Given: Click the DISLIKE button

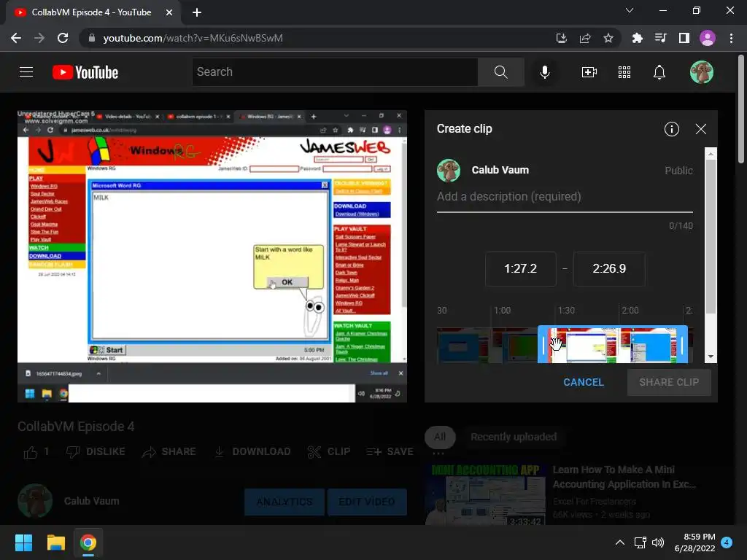Looking at the screenshot, I should [96, 452].
